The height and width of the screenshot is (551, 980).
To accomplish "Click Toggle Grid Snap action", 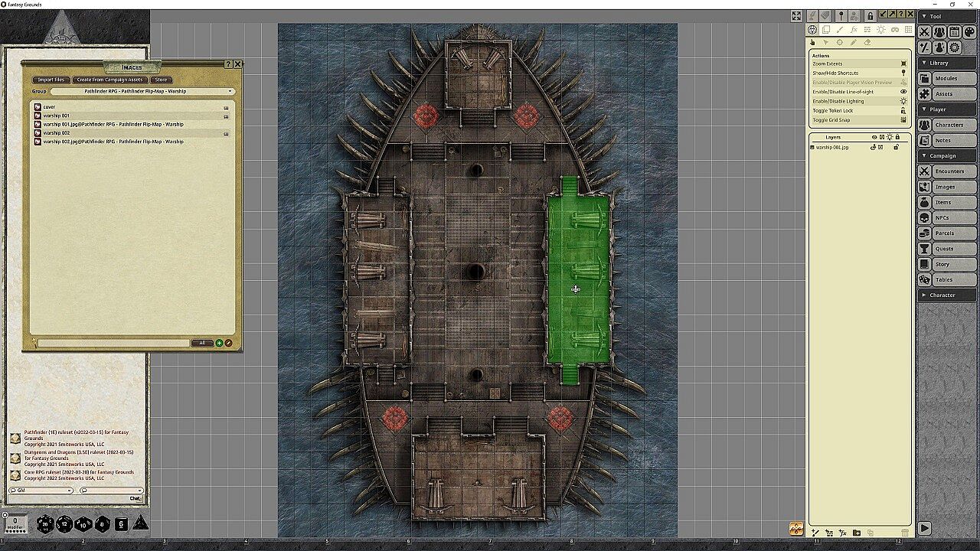I will tap(859, 120).
